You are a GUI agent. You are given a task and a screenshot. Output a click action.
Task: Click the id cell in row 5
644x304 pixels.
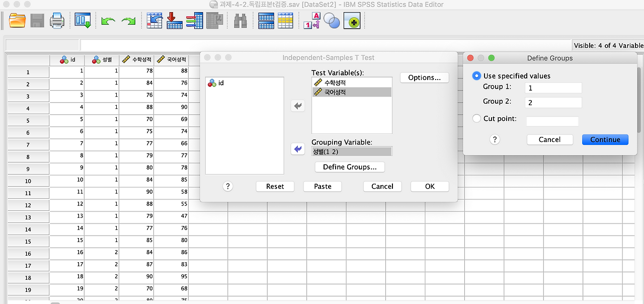click(67, 120)
